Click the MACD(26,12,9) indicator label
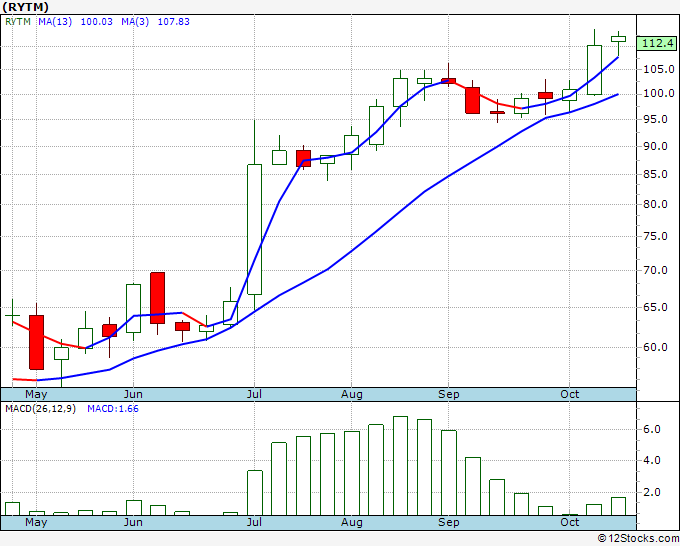Image resolution: width=680 pixels, height=546 pixels. point(40,409)
